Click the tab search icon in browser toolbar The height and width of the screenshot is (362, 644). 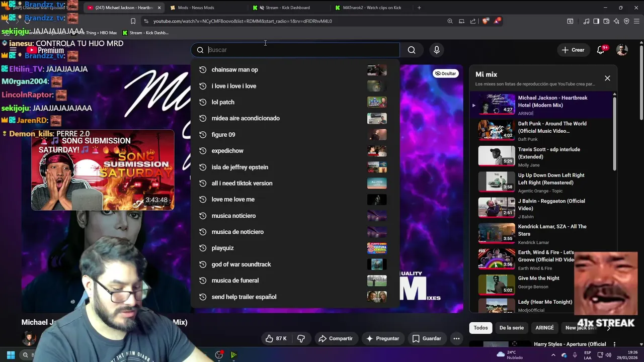[570, 21]
